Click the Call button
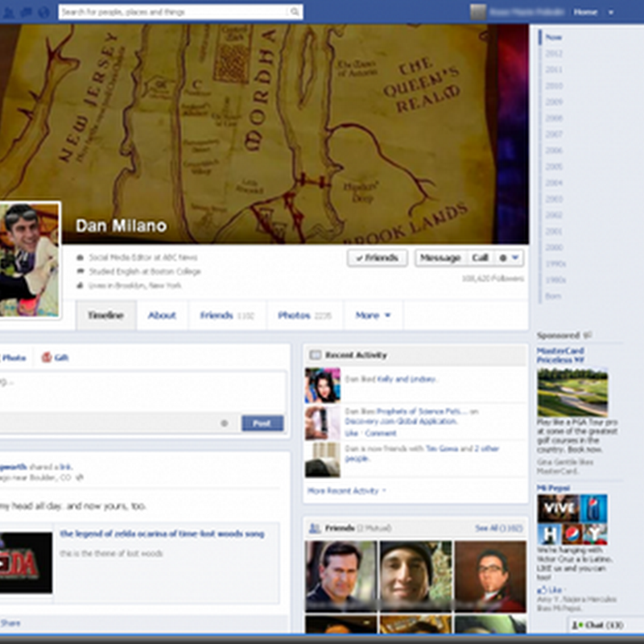The height and width of the screenshot is (644, 644). point(480,258)
